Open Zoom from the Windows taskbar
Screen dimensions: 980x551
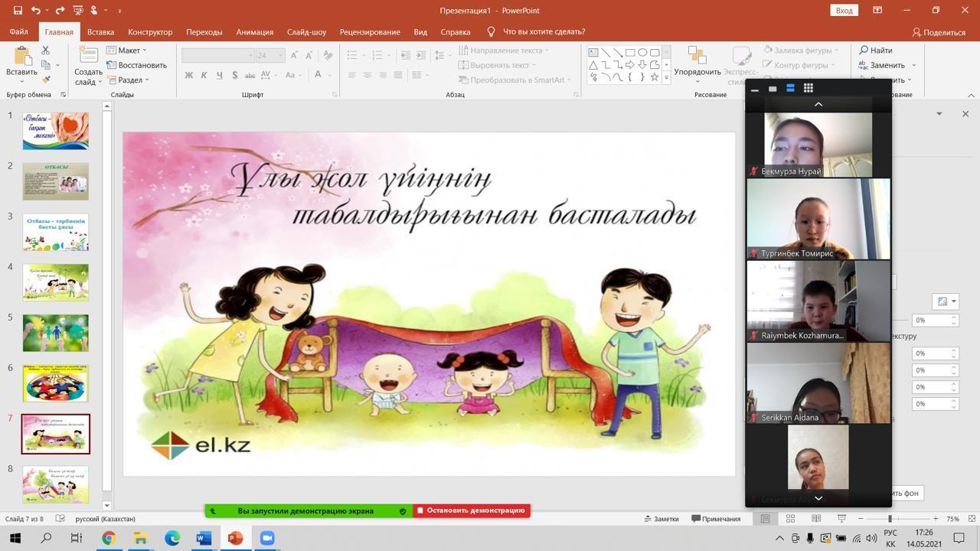(x=266, y=538)
